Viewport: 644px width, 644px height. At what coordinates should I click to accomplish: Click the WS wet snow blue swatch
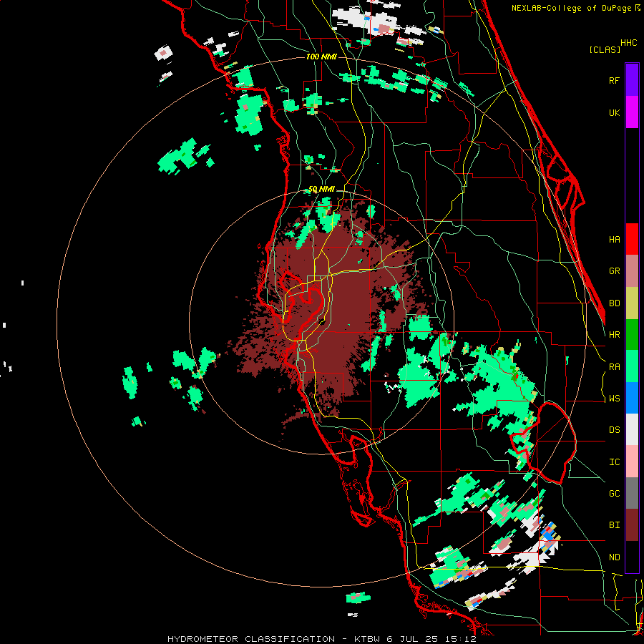(632, 398)
